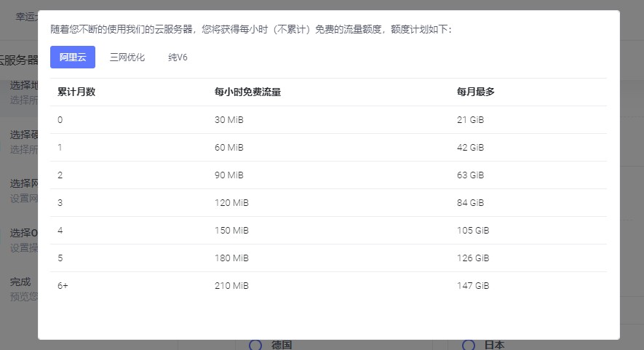Select the 180 MiB hourly cell

tap(231, 258)
